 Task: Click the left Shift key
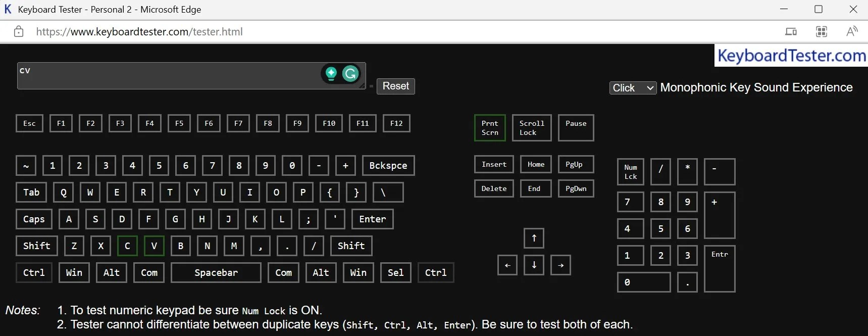pyautogui.click(x=37, y=246)
